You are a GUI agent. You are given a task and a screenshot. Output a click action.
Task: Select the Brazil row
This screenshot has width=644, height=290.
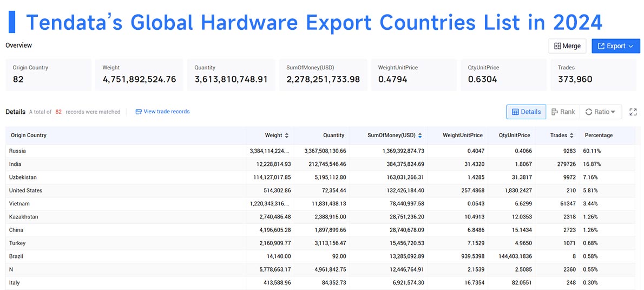[x=320, y=256]
